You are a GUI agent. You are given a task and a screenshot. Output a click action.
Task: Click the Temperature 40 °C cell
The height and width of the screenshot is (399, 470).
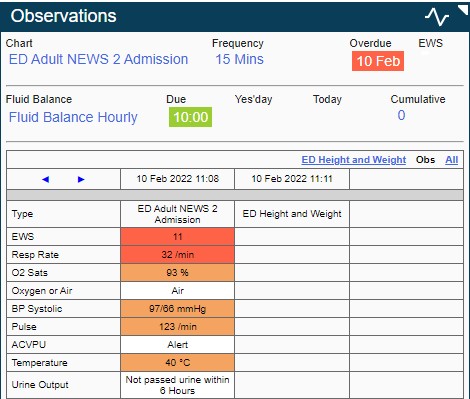178,363
